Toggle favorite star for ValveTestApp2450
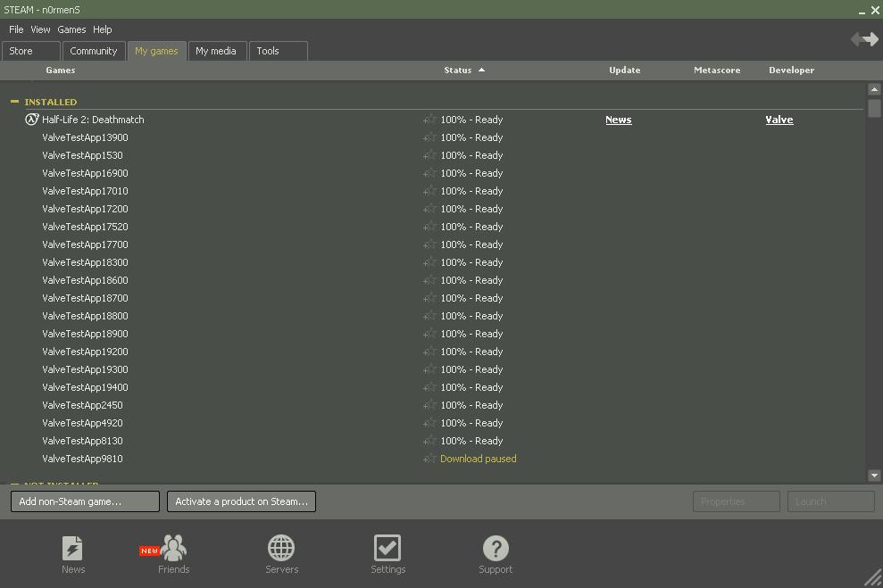883x588 pixels. tap(429, 405)
